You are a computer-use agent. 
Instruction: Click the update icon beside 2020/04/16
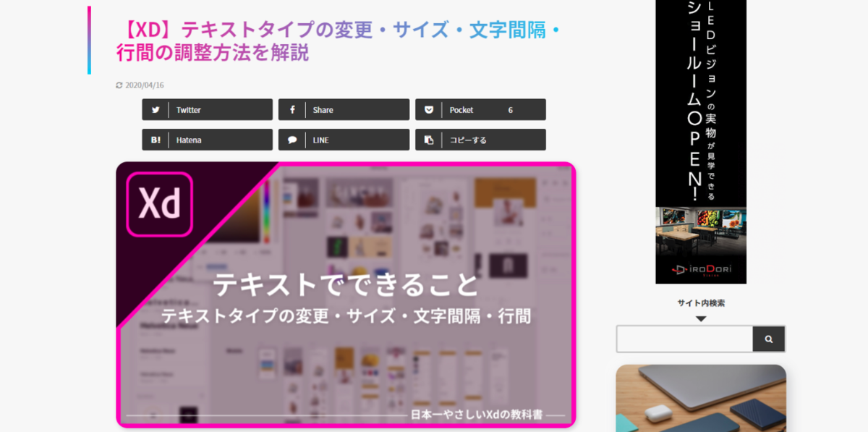click(x=119, y=85)
